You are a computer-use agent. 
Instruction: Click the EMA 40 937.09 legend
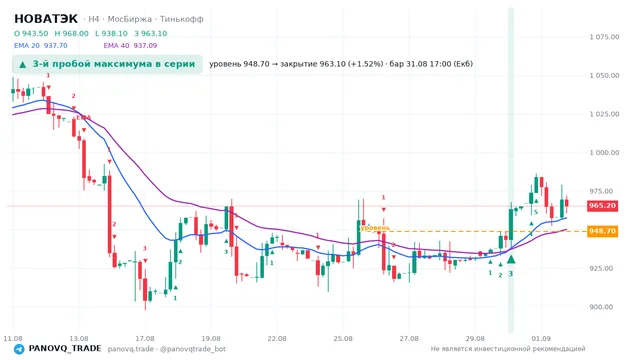pos(130,46)
